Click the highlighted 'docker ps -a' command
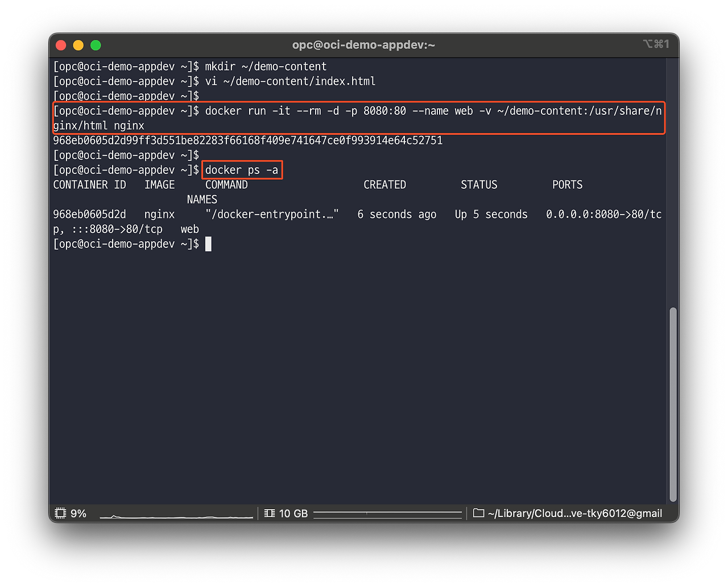This screenshot has height=587, width=728. point(242,170)
